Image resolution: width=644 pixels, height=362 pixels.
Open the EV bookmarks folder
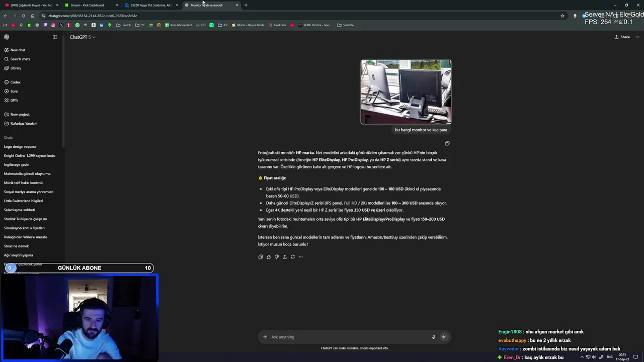click(x=223, y=25)
